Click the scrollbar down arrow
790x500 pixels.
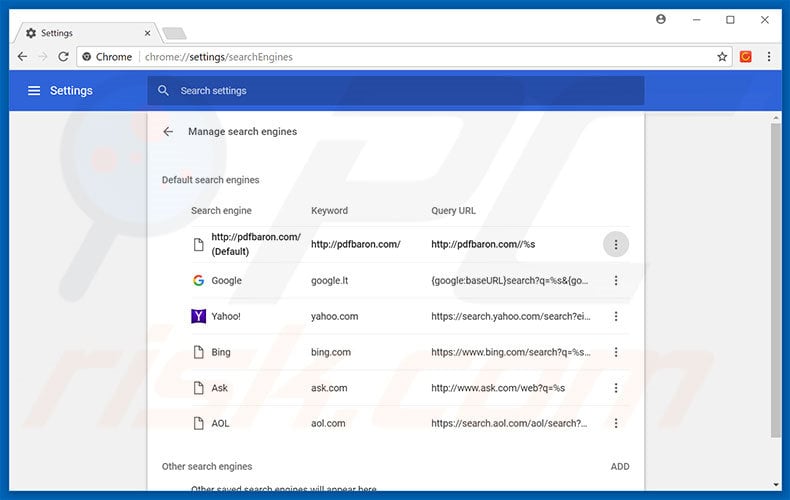click(776, 485)
